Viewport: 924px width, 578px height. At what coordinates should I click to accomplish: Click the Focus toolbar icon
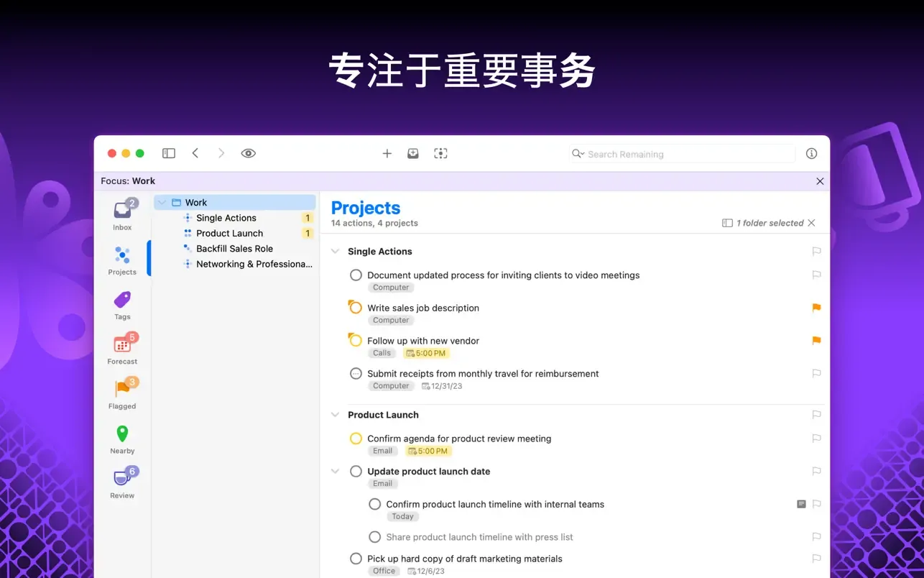click(440, 153)
